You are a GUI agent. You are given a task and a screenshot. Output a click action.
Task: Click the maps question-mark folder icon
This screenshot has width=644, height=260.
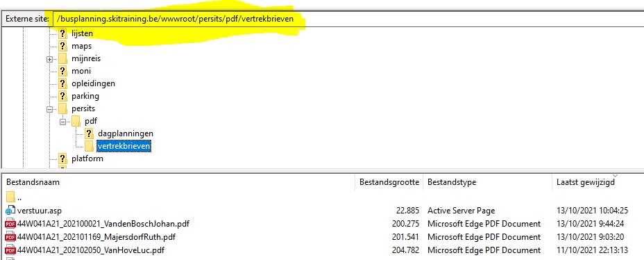[62, 46]
